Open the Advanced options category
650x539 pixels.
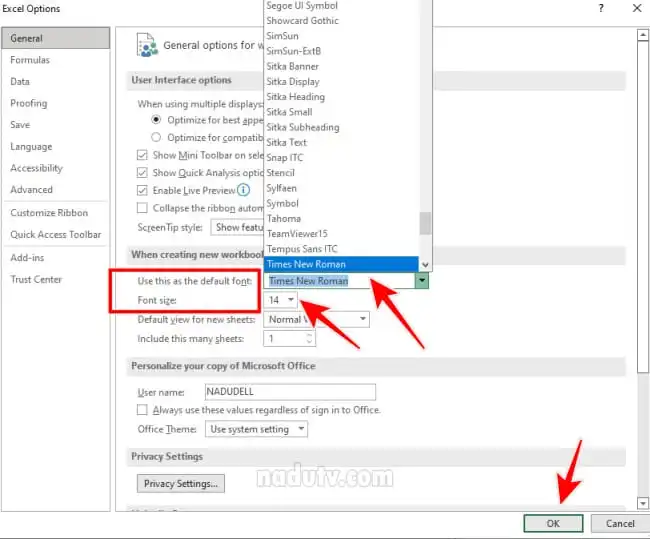(x=56, y=190)
